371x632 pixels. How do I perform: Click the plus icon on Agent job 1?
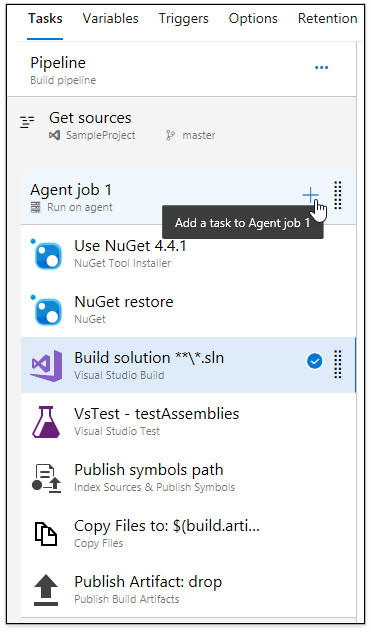(x=310, y=195)
